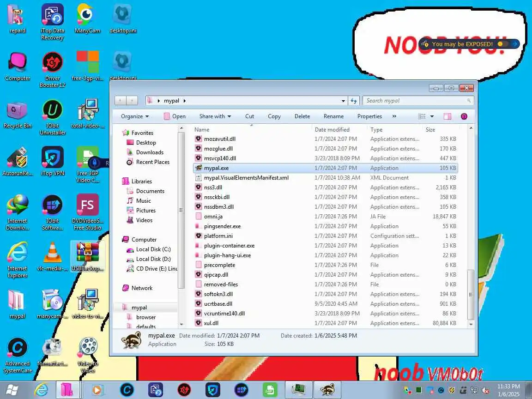Select Downloads in the navigation pane
Image resolution: width=532 pixels, height=399 pixels.
coord(150,152)
